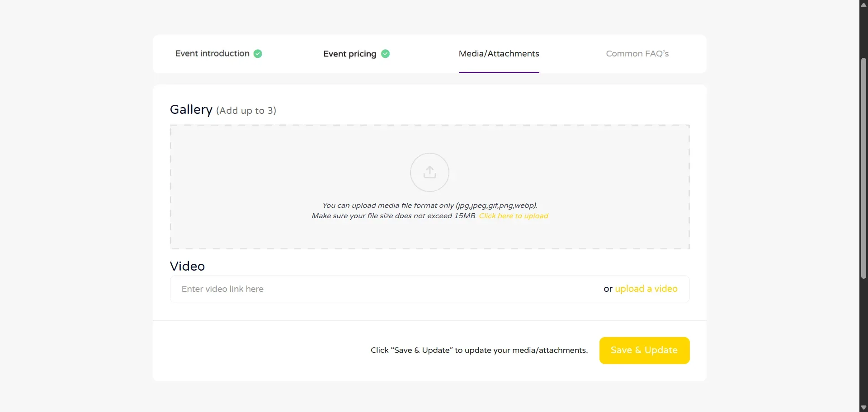Click the 15MB file size limit text
868x412 pixels.
394,216
